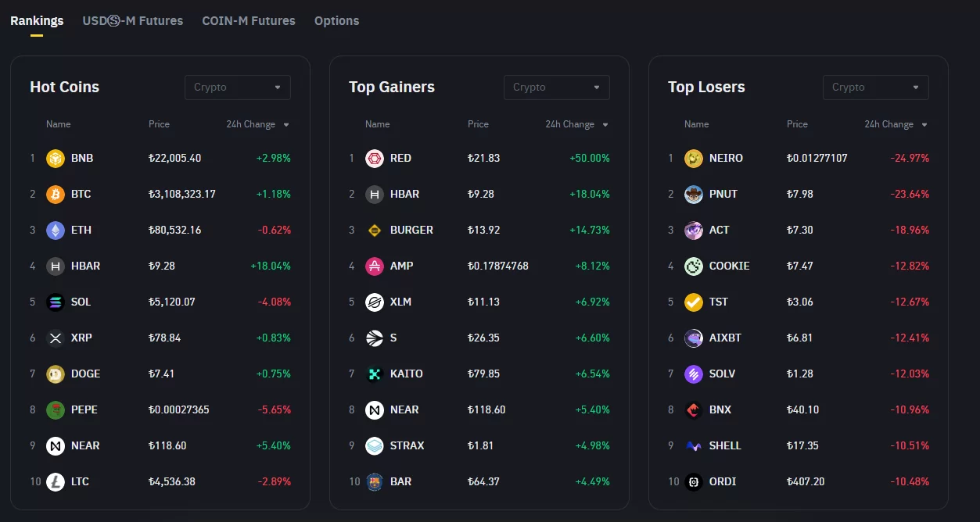Click the SHELL coin name in Top Losers

click(725, 446)
